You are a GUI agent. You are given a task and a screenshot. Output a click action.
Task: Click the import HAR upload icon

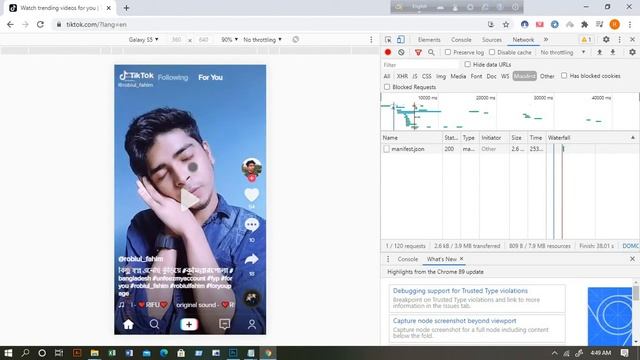pos(599,52)
